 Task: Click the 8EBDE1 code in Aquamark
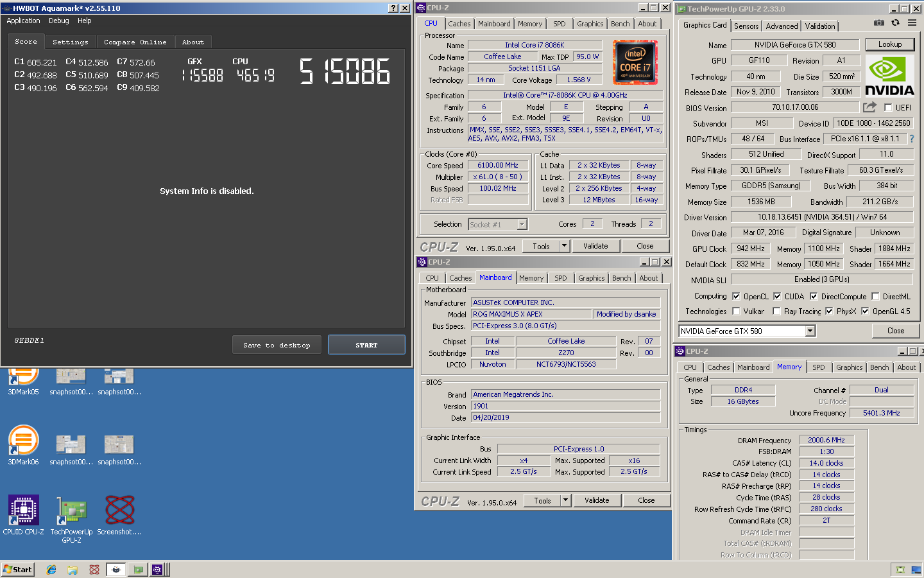[30, 340]
